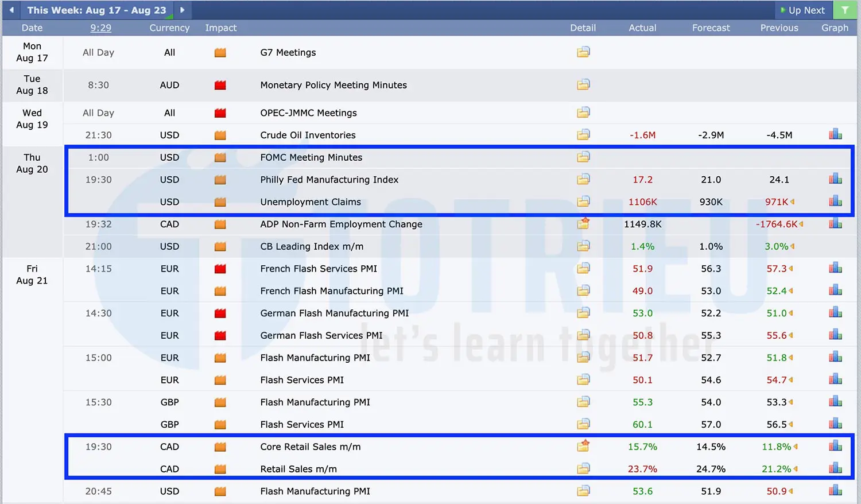Open detail folder for Unemployment Claims
Image resolution: width=861 pixels, height=504 pixels.
pos(583,201)
